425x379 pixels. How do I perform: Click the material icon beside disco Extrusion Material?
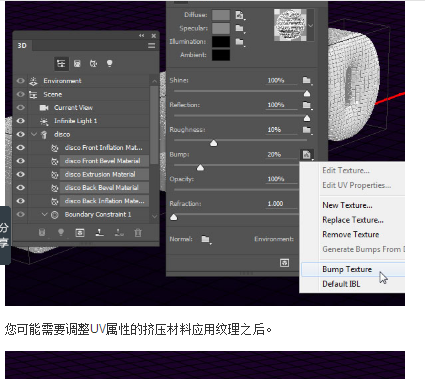[55, 174]
